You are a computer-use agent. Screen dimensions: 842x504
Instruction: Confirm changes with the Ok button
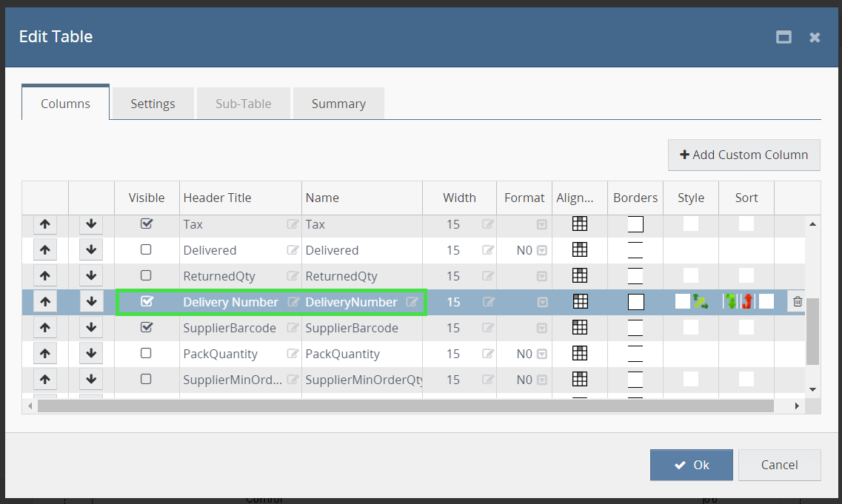[692, 465]
